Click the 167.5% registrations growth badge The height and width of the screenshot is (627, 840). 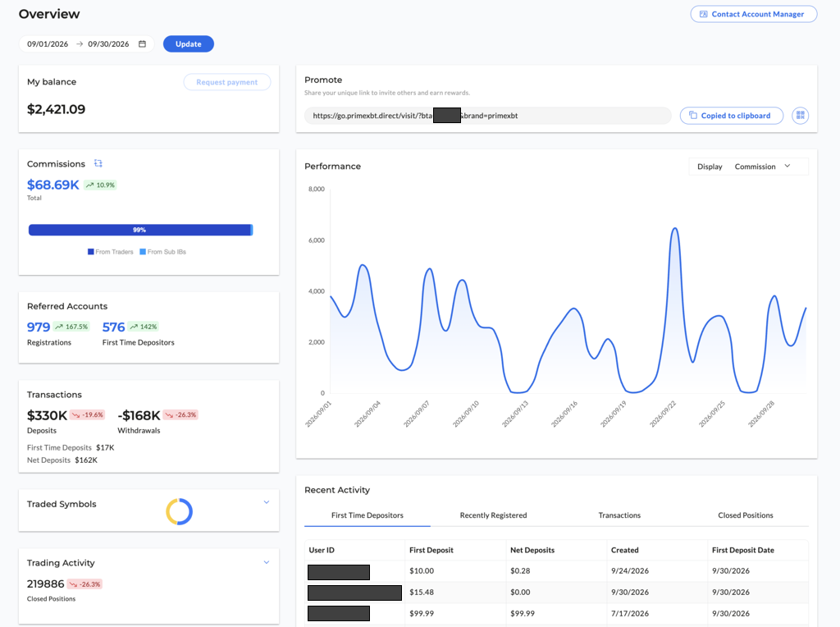pos(71,327)
